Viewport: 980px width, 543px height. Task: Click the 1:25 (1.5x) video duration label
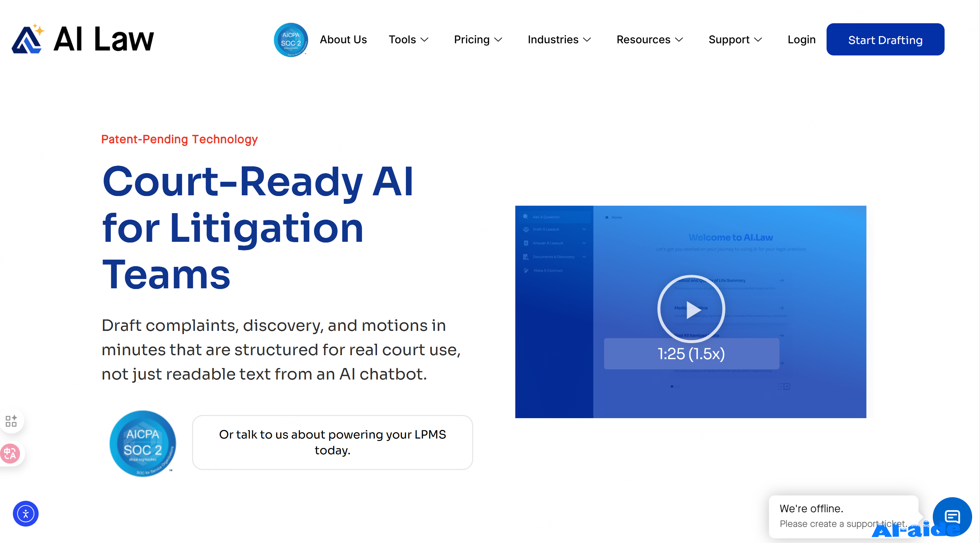(691, 354)
